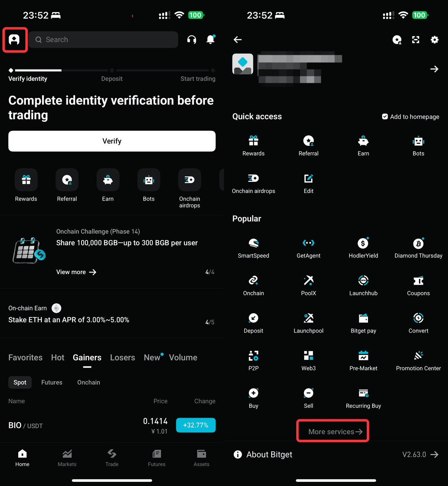Select the Spot filter
Viewport: 448px width, 486px height.
click(x=20, y=382)
